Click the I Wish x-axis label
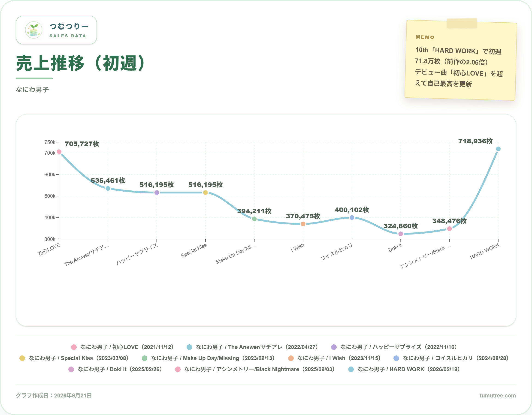The image size is (532, 415). pyautogui.click(x=297, y=247)
